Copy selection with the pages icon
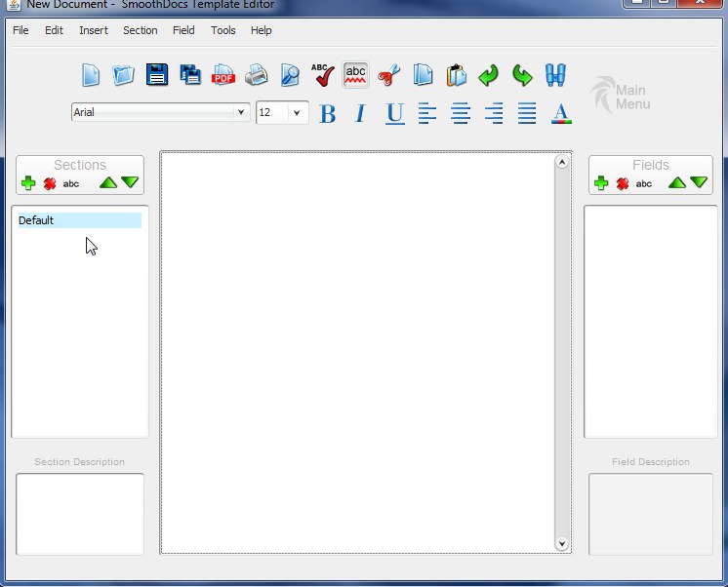 click(x=423, y=75)
